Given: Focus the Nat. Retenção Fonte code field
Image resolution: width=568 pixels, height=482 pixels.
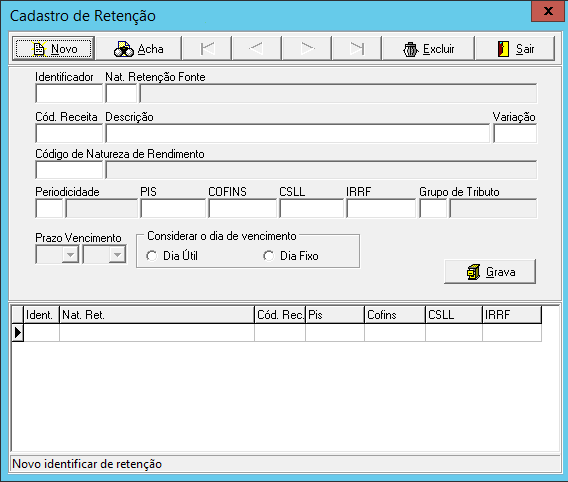Looking at the screenshot, I should coord(121,93).
